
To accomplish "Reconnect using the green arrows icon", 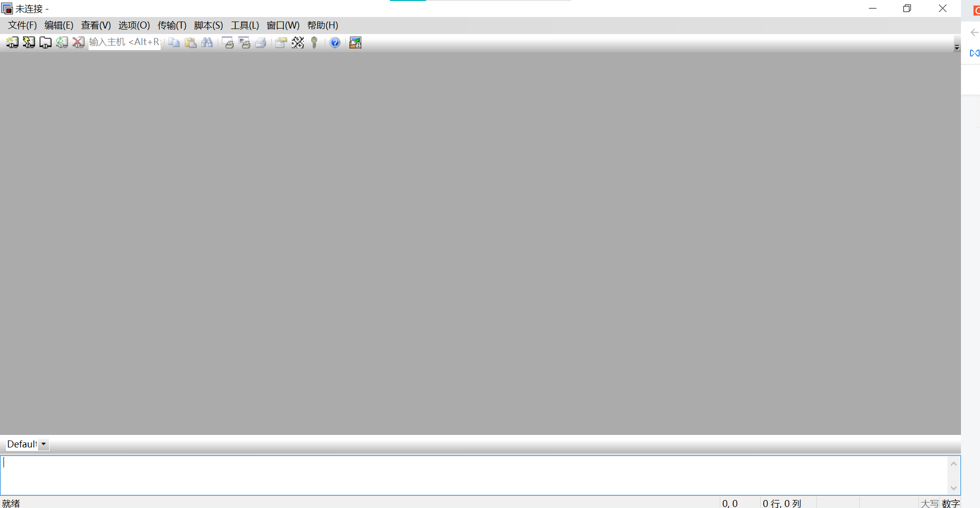I will [x=62, y=43].
